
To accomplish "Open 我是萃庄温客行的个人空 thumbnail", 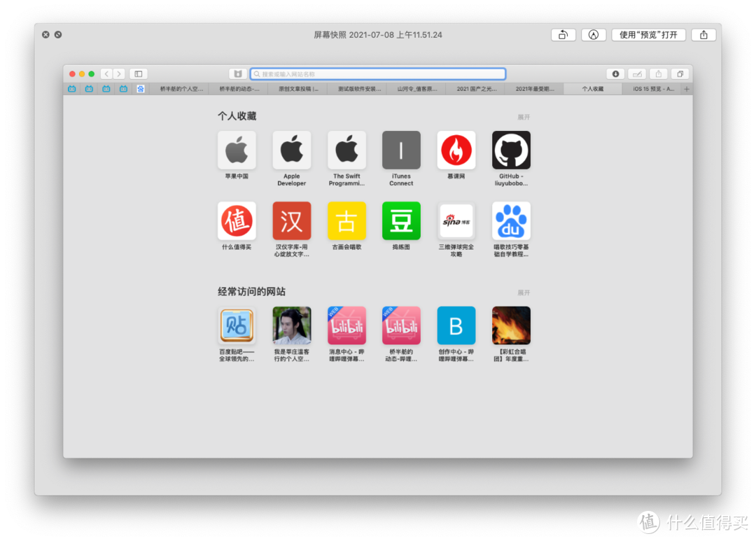I will [292, 325].
